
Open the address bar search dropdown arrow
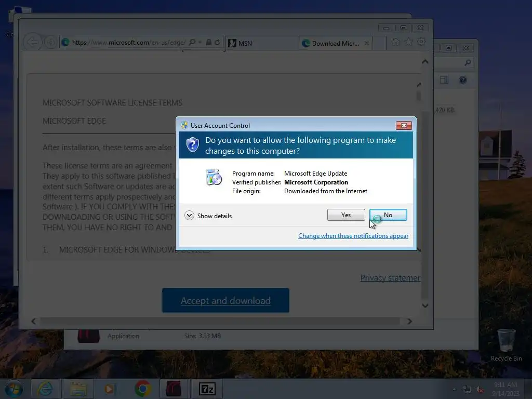tap(200, 42)
